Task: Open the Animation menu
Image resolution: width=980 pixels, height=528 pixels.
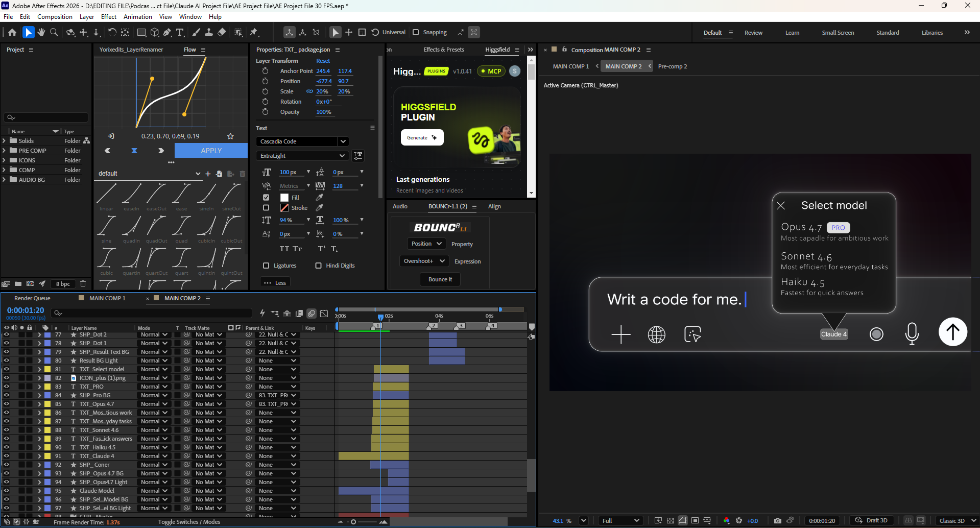Action: (138, 17)
